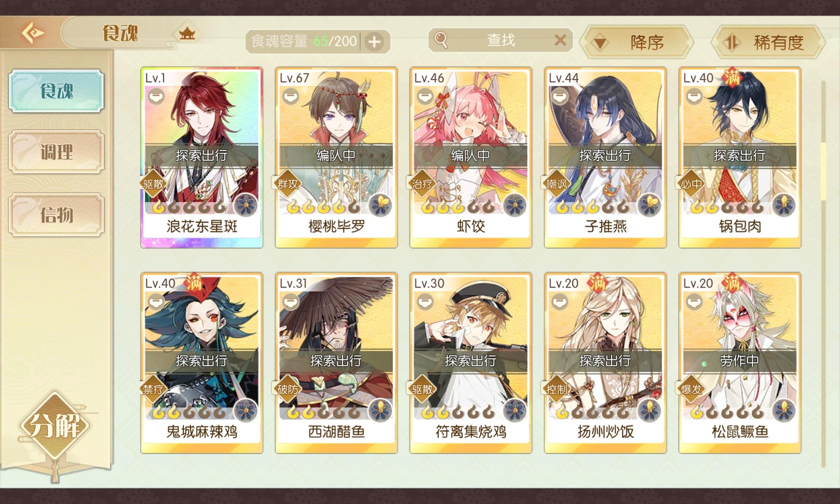Click the 驱散 badge on 浪花东星斑

(x=153, y=184)
